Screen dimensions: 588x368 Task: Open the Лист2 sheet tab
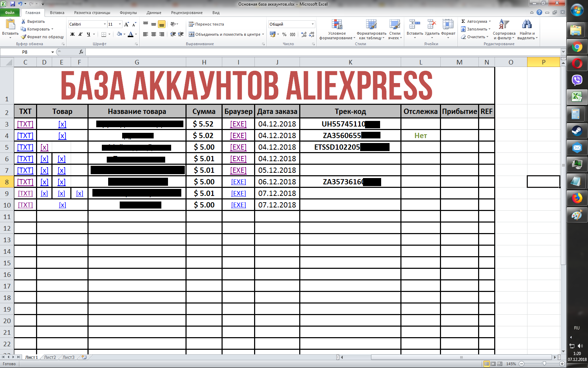[50, 357]
